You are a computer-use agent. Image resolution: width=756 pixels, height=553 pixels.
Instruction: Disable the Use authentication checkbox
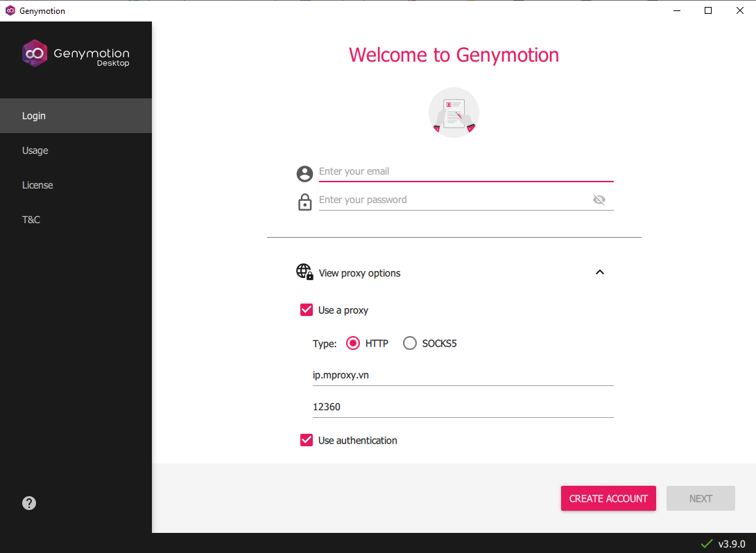tap(307, 440)
